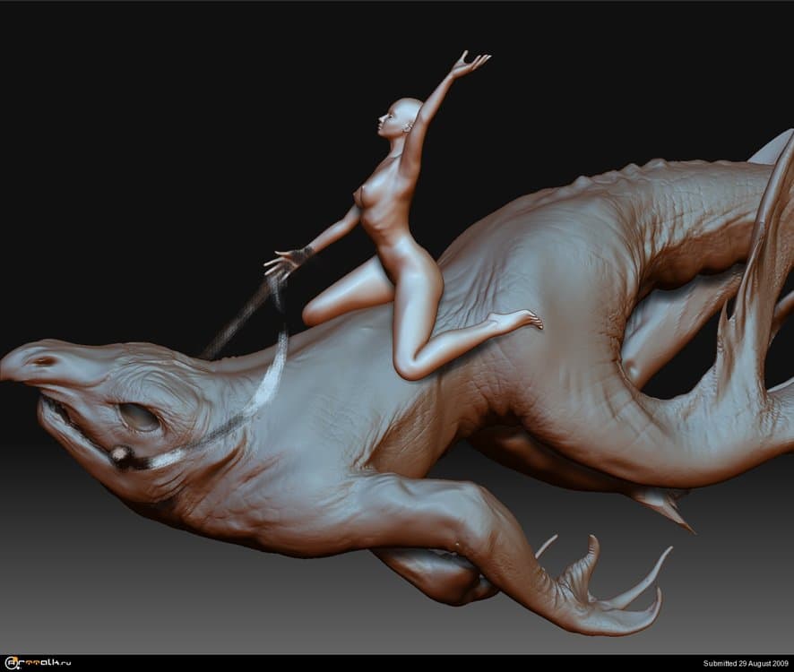
Task: Click the rider's gloved hand holding reins
Action: 287,262
